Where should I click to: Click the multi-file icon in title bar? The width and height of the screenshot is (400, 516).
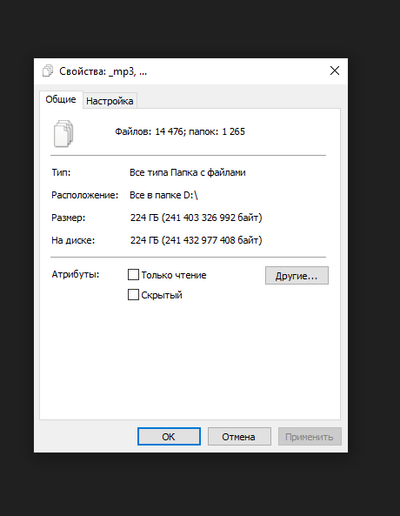coord(48,71)
